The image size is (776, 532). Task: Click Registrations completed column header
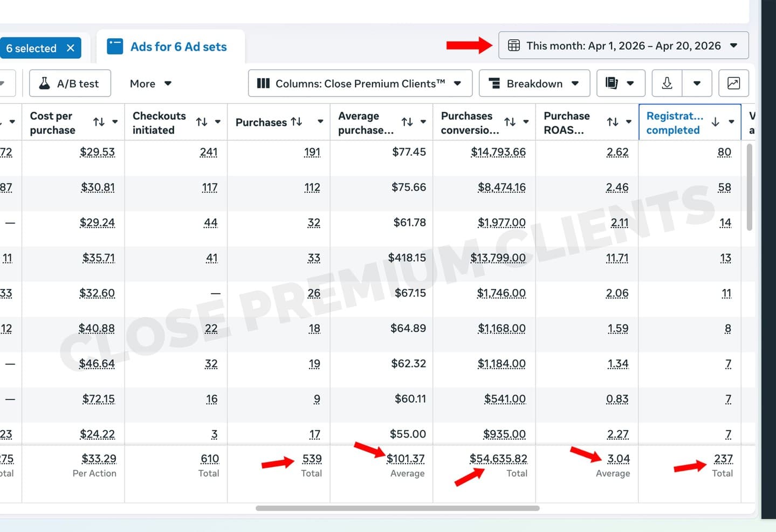click(675, 123)
